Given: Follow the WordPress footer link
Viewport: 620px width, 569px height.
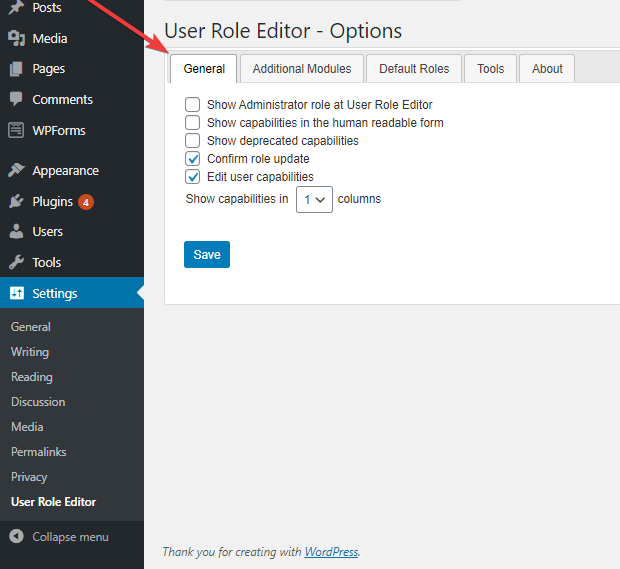Looking at the screenshot, I should point(331,552).
